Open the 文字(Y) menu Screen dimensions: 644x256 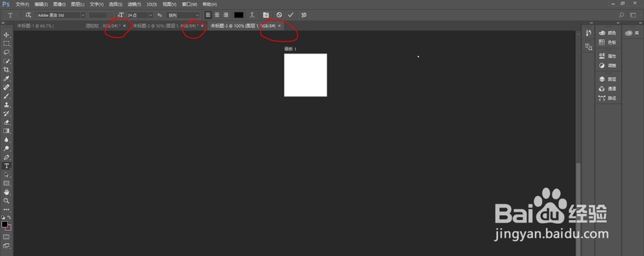[x=97, y=4]
